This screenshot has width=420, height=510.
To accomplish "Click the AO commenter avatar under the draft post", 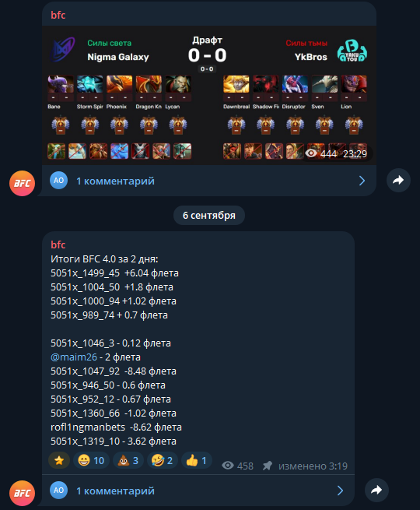I will (x=59, y=180).
